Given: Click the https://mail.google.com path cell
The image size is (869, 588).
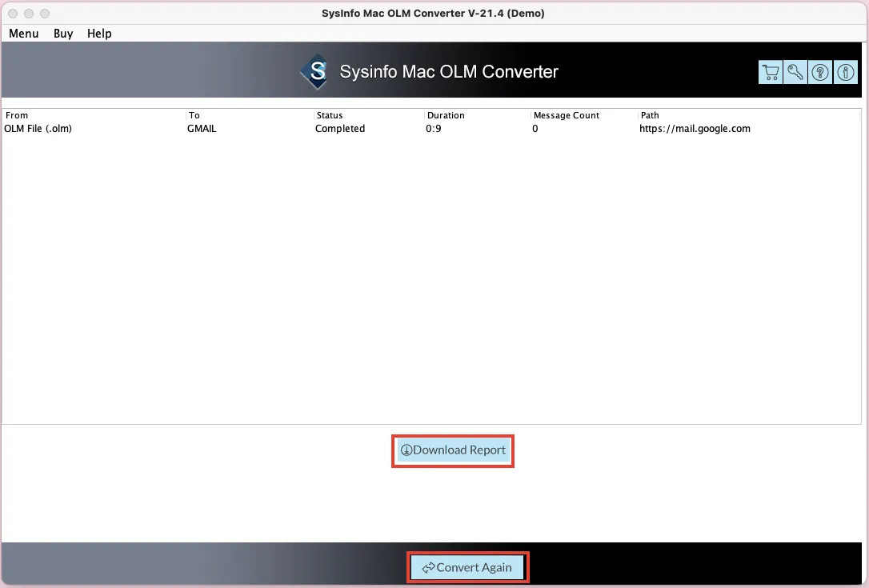Looking at the screenshot, I should 695,129.
